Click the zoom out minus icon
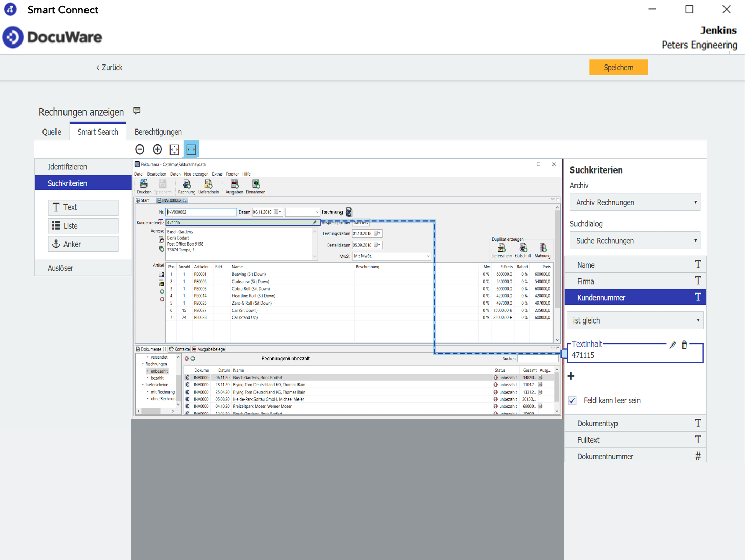 (x=140, y=149)
